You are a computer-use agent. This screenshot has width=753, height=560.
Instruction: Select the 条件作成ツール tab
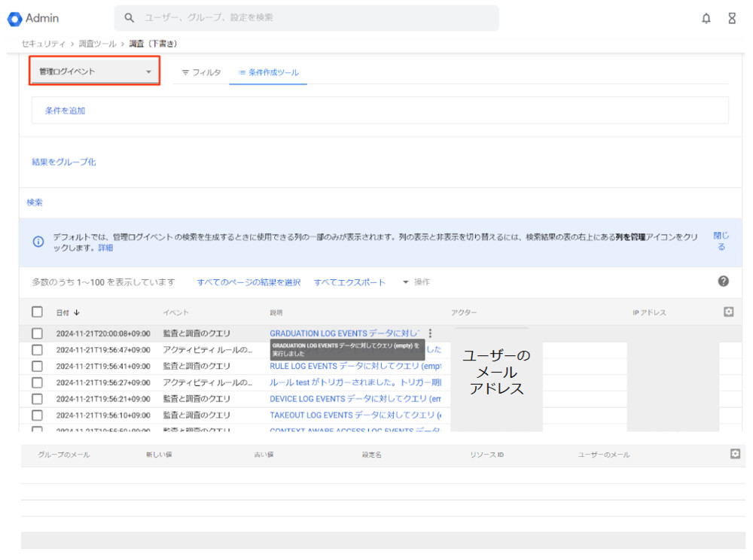tap(268, 72)
